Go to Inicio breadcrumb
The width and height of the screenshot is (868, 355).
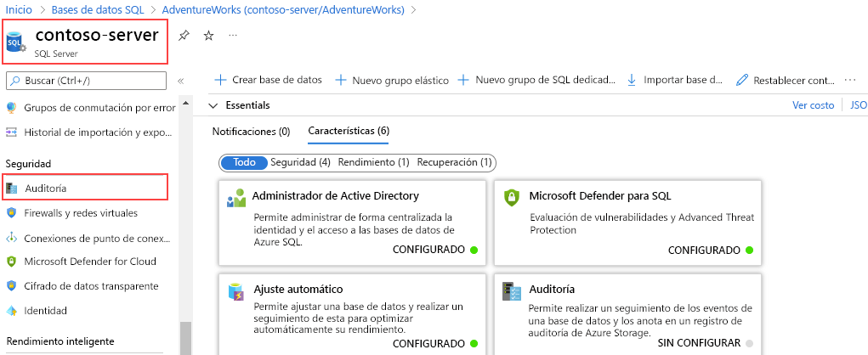pos(19,10)
